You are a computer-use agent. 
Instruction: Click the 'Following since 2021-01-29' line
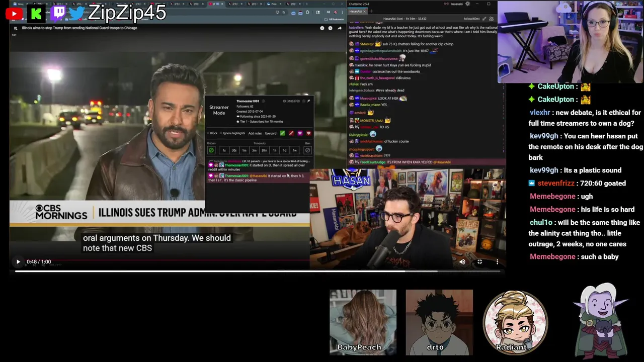256,116
